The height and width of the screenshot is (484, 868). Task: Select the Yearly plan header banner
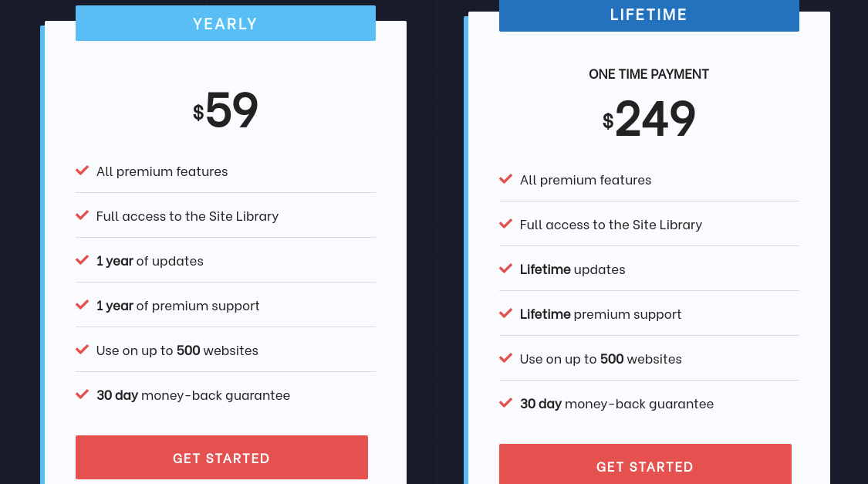coord(225,23)
